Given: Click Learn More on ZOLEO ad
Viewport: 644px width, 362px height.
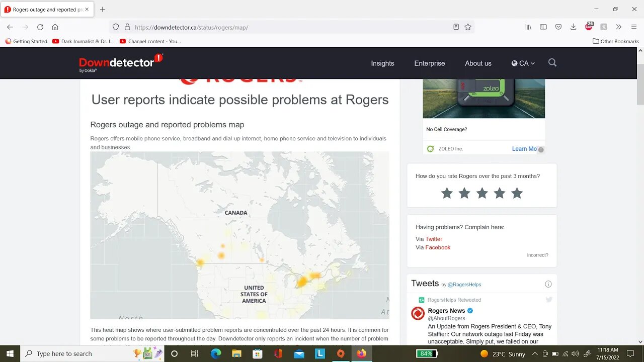Looking at the screenshot, I should click(x=524, y=149).
